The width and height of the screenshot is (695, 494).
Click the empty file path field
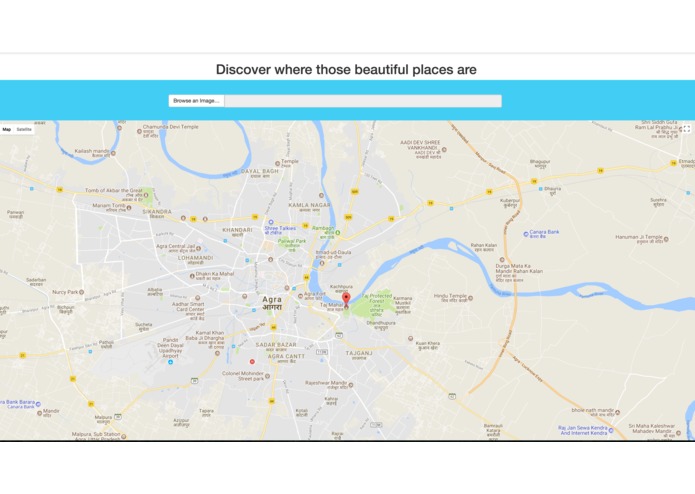(x=363, y=101)
